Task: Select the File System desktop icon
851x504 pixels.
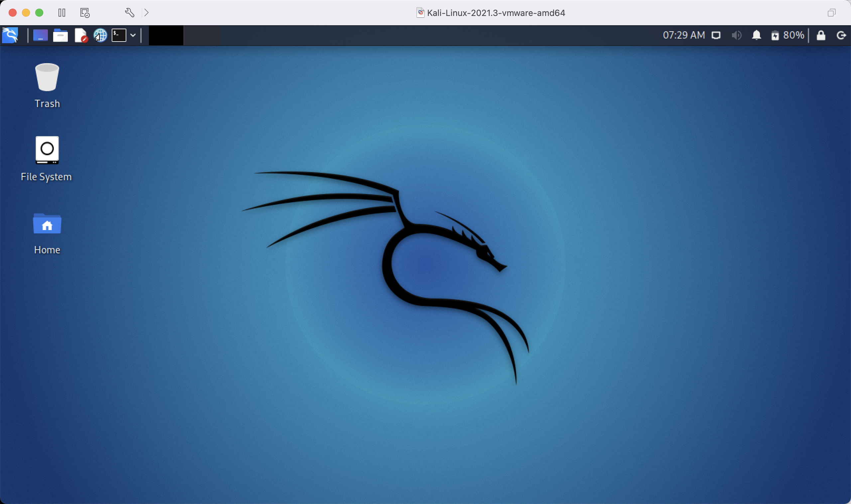Action: (x=47, y=150)
